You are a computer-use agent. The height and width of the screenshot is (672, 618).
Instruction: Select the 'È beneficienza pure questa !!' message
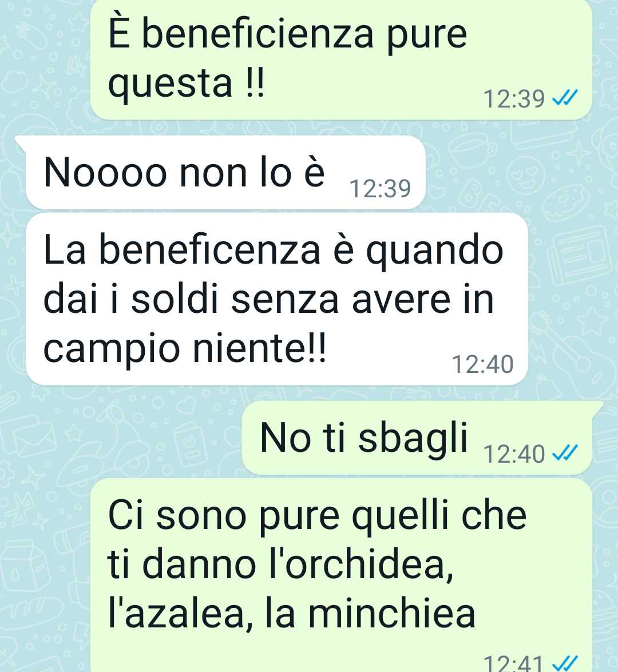[x=341, y=59]
